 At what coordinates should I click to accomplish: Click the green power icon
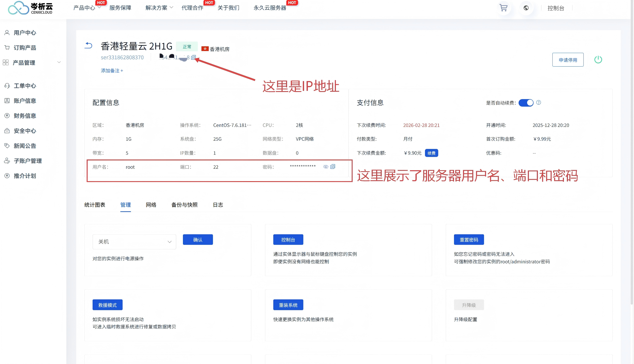tap(598, 60)
